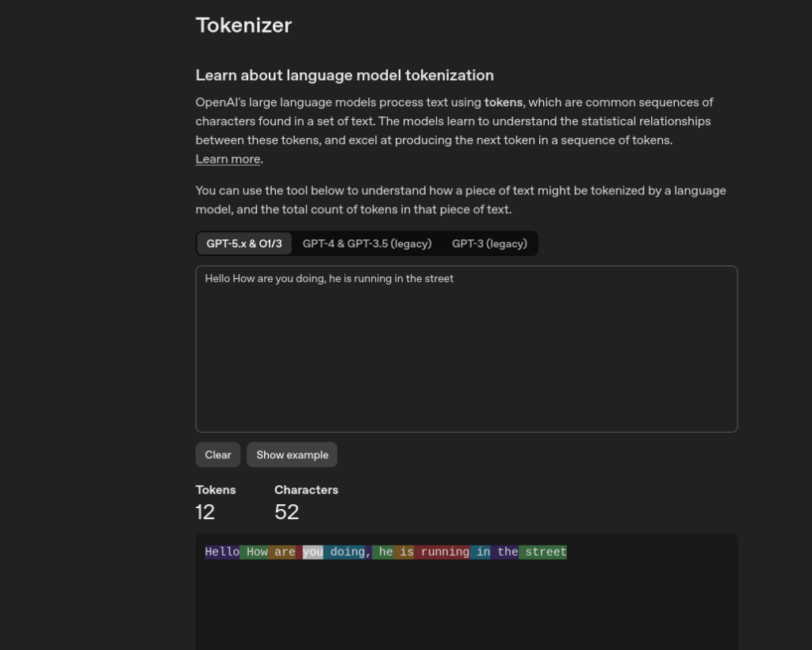Click the purple 'the' token

pyautogui.click(x=506, y=552)
